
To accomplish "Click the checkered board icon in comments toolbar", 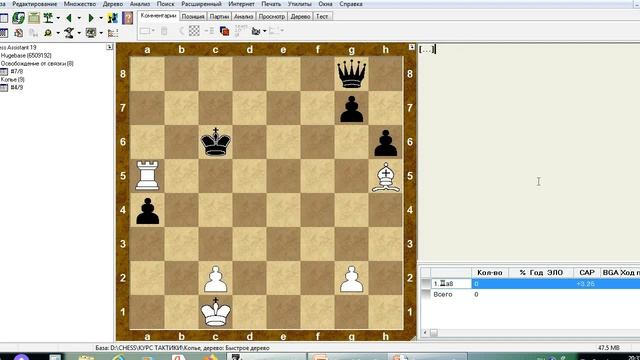I will pyautogui.click(x=194, y=31).
